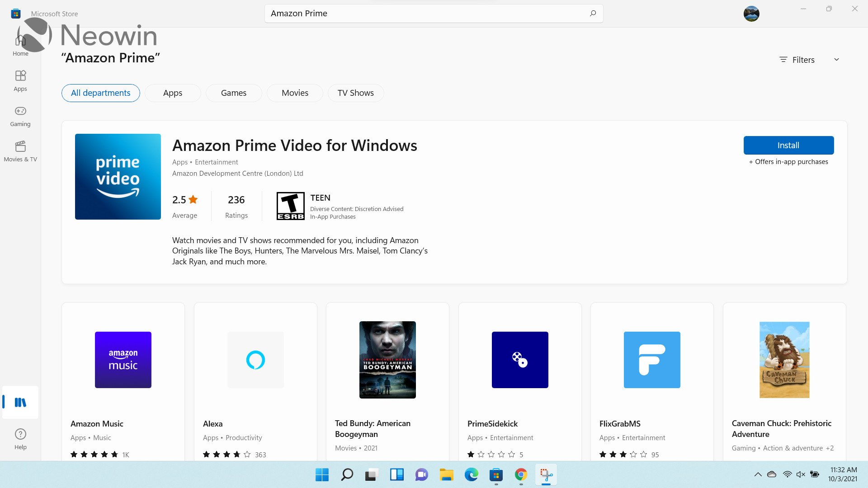Image resolution: width=868 pixels, height=488 pixels.
Task: Launch Microsoft Edge from the taskbar
Action: pyautogui.click(x=471, y=475)
